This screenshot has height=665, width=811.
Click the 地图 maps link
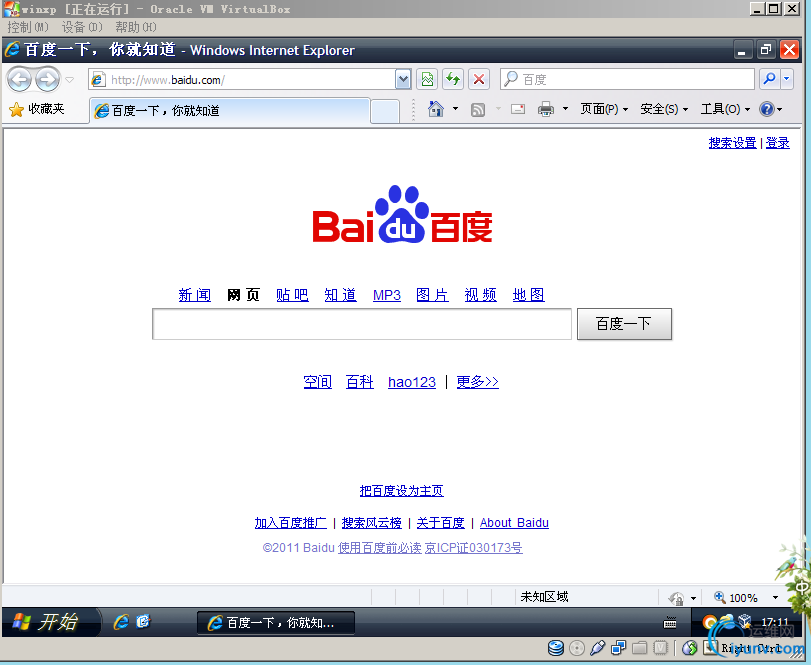tap(529, 295)
